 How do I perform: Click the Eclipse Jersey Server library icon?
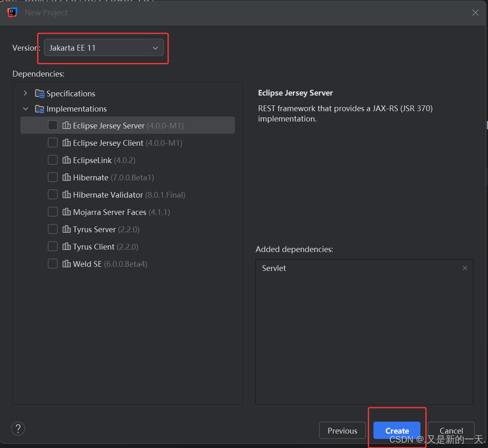click(x=67, y=125)
